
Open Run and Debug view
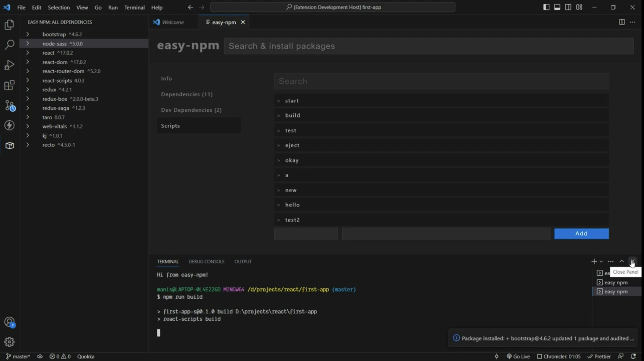click(x=10, y=65)
